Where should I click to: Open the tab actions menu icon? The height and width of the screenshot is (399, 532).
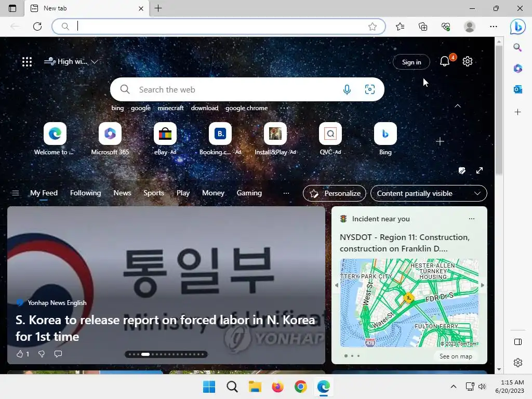(12, 8)
